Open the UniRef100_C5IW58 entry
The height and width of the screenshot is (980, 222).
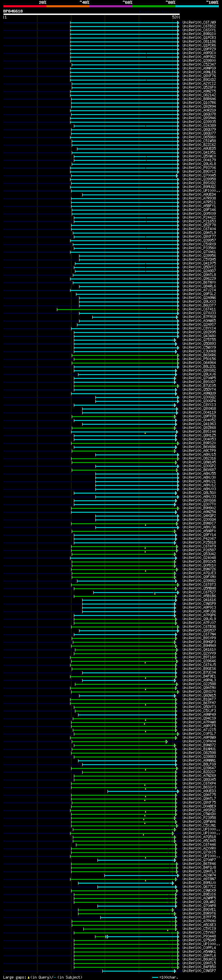click(x=199, y=141)
